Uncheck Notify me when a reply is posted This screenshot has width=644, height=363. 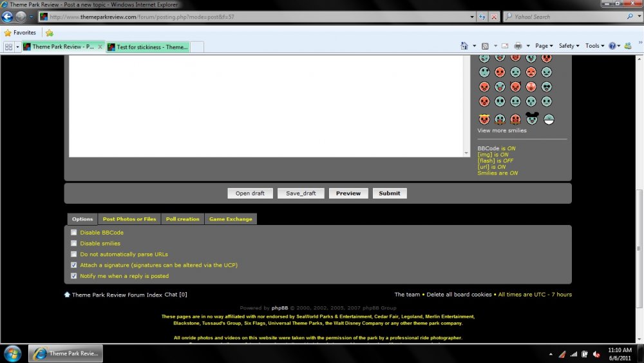pos(74,276)
